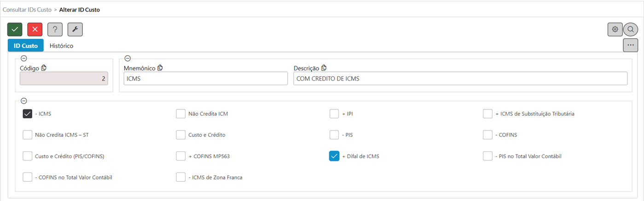Open the wrench tools icon
This screenshot has width=644, height=201.
point(75,29)
